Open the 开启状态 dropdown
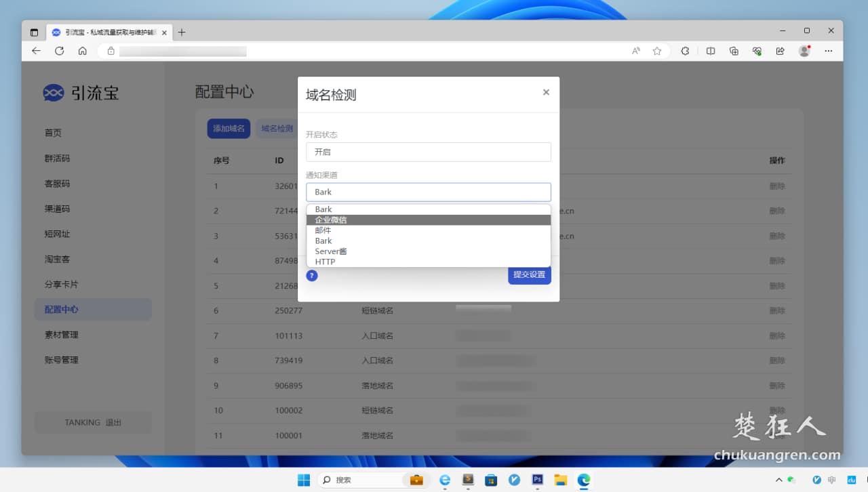The image size is (868, 492). point(428,152)
